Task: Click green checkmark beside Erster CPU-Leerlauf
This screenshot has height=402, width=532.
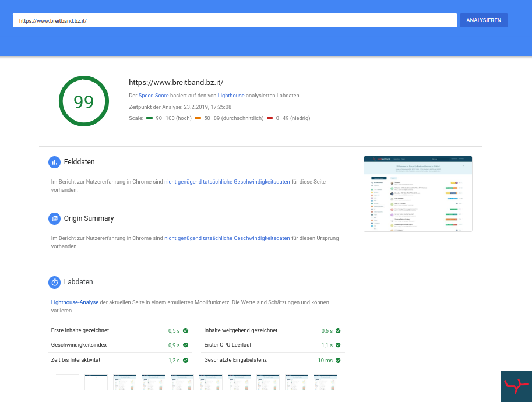Action: point(339,345)
